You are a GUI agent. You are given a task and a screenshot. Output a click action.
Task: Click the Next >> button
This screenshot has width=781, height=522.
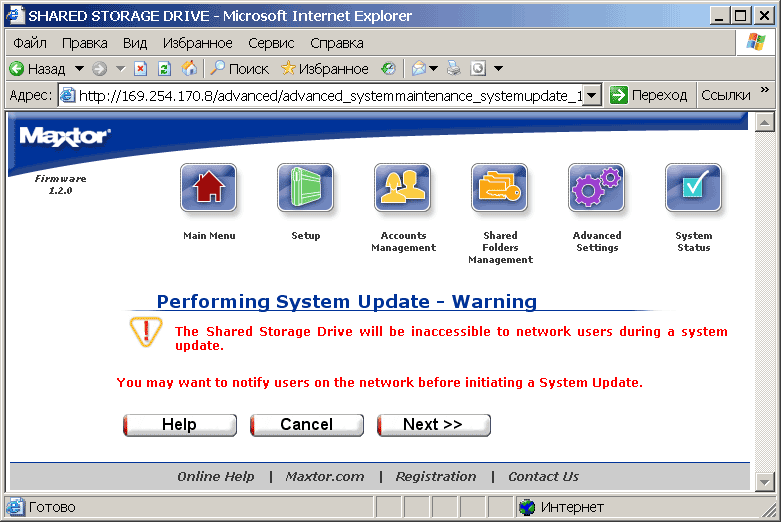(x=434, y=425)
